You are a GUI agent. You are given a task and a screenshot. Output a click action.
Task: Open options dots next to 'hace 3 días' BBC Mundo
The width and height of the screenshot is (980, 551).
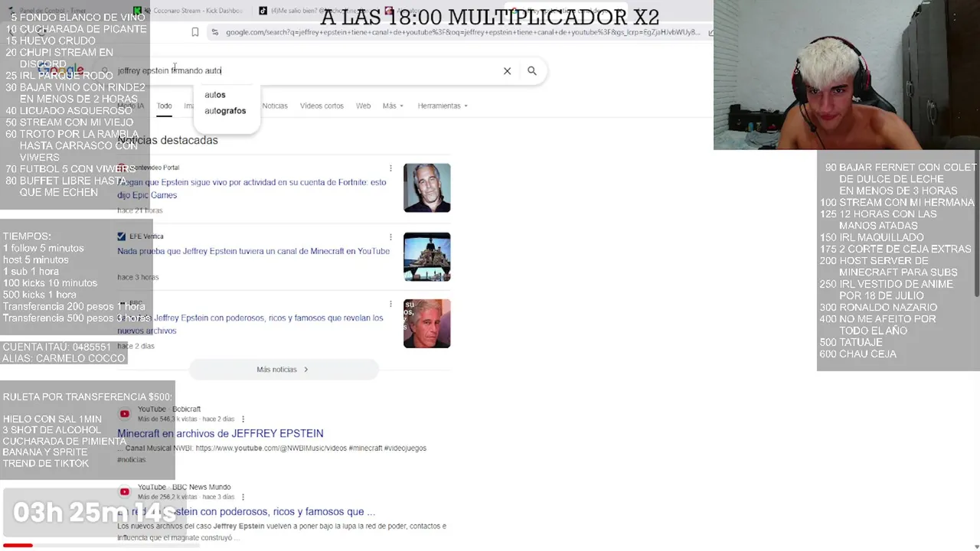click(x=243, y=497)
